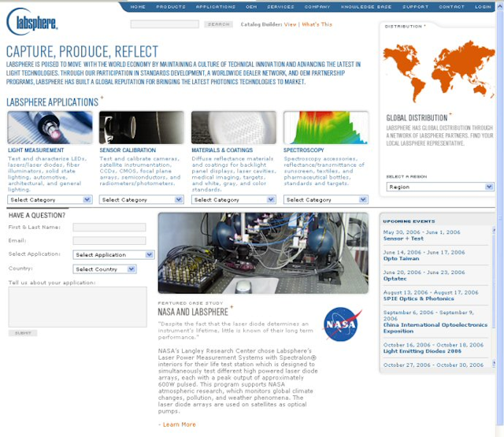Click the Spectroscopy heading link
The height and width of the screenshot is (437, 504).
[x=304, y=150]
